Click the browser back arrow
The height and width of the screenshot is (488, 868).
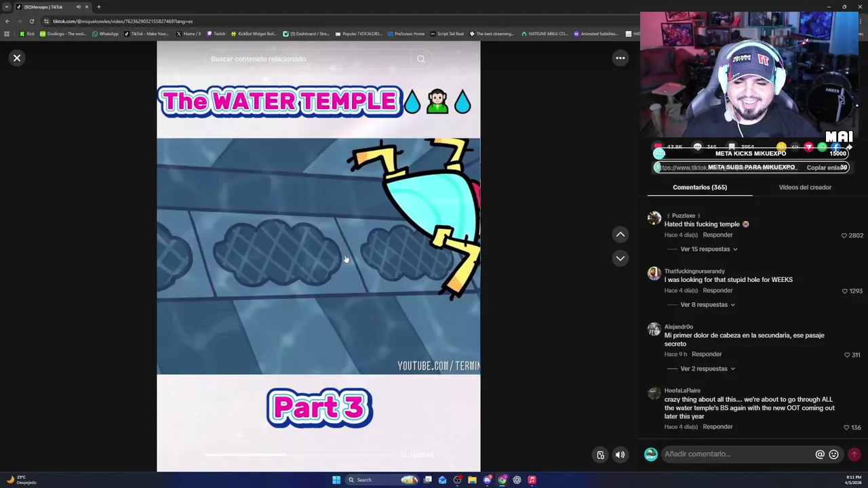pos(7,21)
